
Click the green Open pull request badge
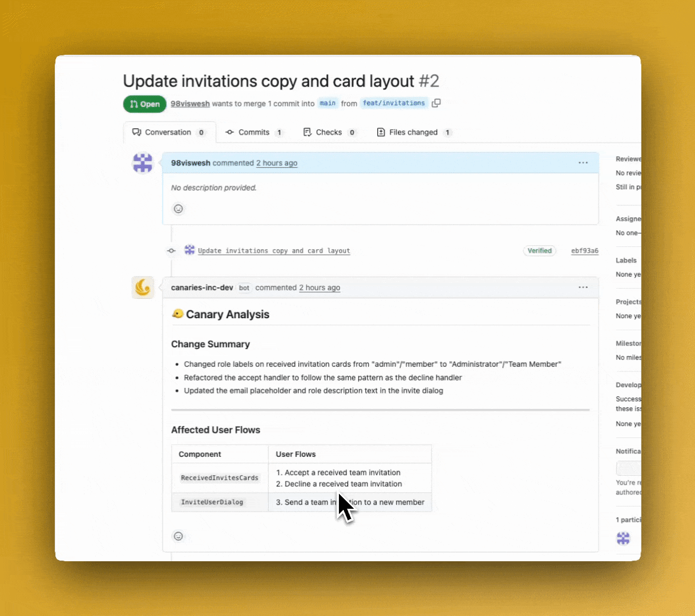[144, 104]
